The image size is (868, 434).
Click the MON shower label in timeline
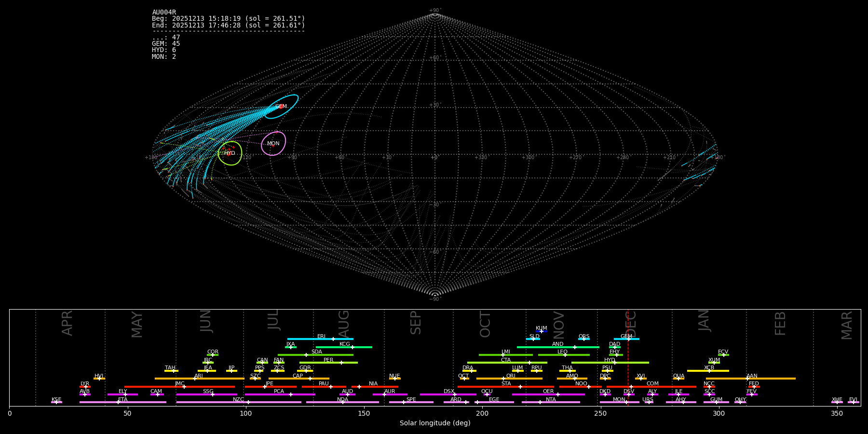pyautogui.click(x=619, y=400)
